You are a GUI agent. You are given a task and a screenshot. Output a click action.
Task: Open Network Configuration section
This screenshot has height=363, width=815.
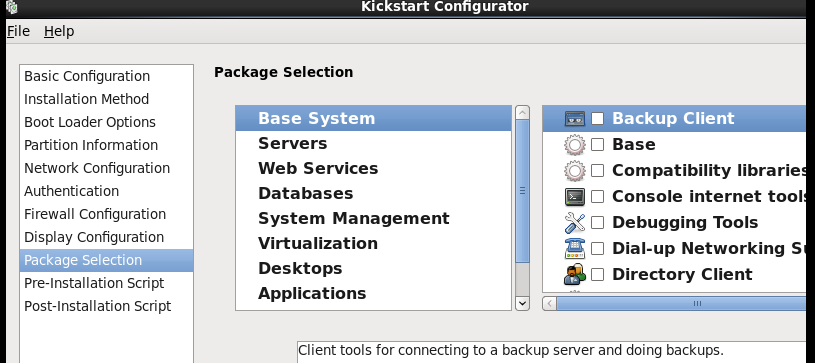(106, 168)
